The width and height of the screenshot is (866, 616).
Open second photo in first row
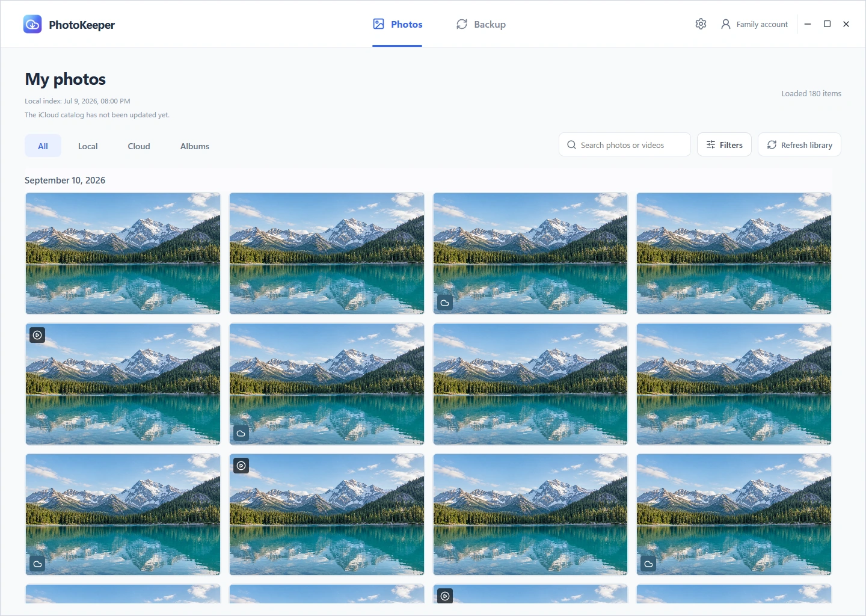(327, 253)
